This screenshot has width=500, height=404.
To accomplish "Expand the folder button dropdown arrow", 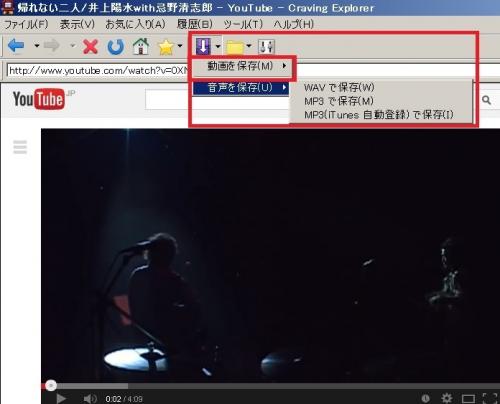I will 249,45.
